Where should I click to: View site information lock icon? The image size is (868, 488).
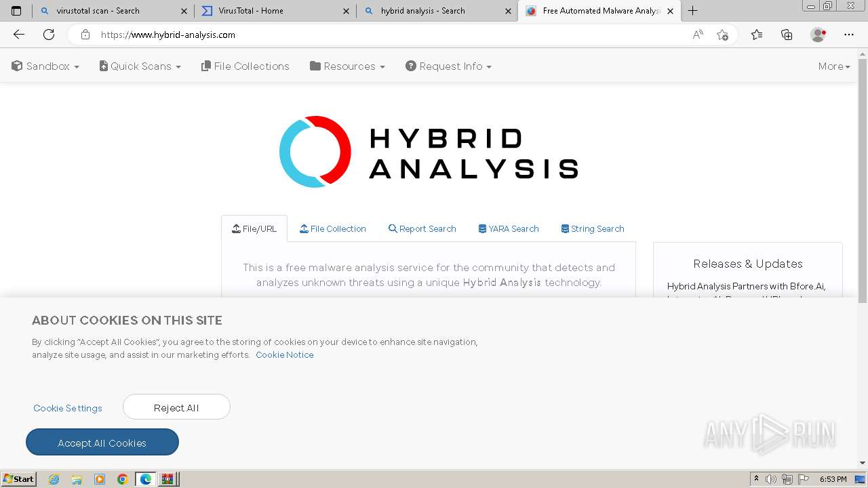(85, 35)
